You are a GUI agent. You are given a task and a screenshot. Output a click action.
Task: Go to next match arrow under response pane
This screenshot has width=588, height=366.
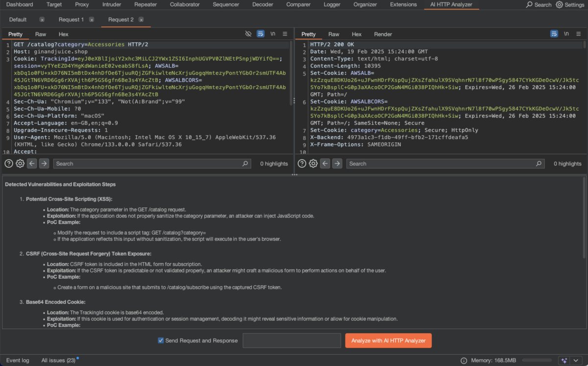(x=338, y=164)
